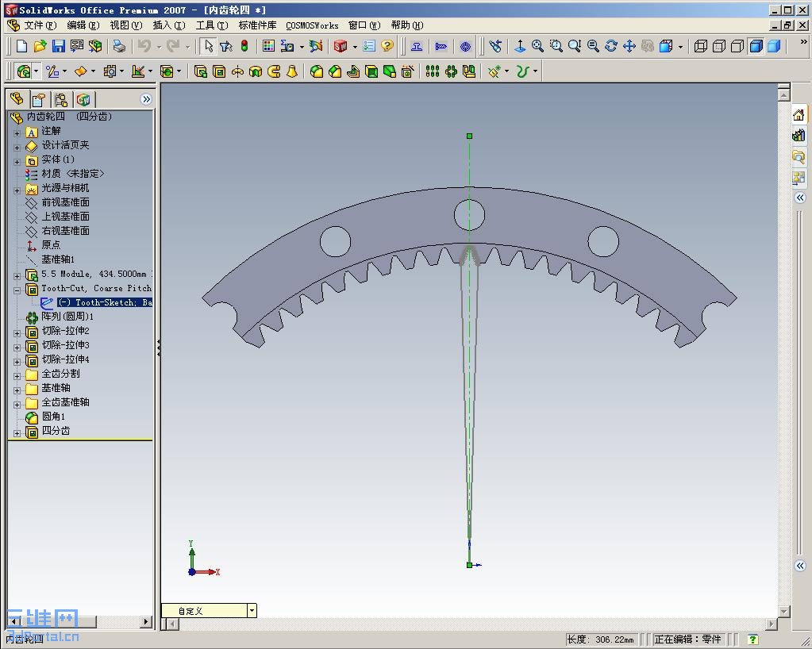
Task: Expand the toolbar overflow chevron
Action: [x=803, y=42]
